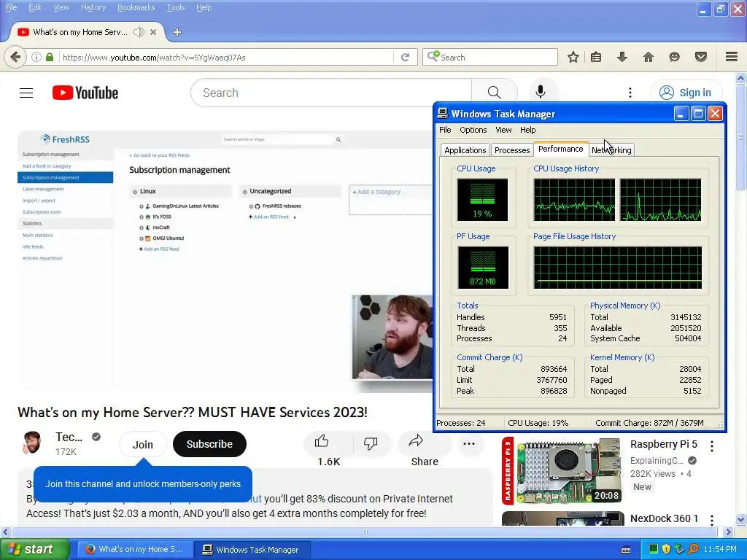747x560 pixels.
Task: Subscribe to the channel
Action: click(209, 444)
